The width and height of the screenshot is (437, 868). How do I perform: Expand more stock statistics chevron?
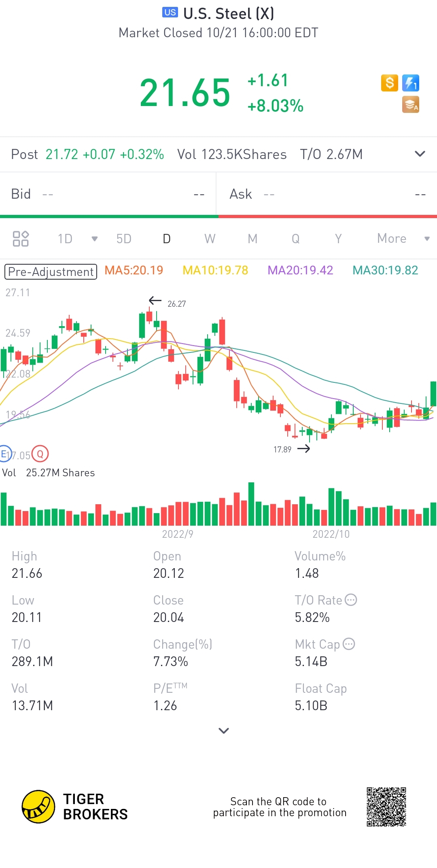tap(224, 730)
